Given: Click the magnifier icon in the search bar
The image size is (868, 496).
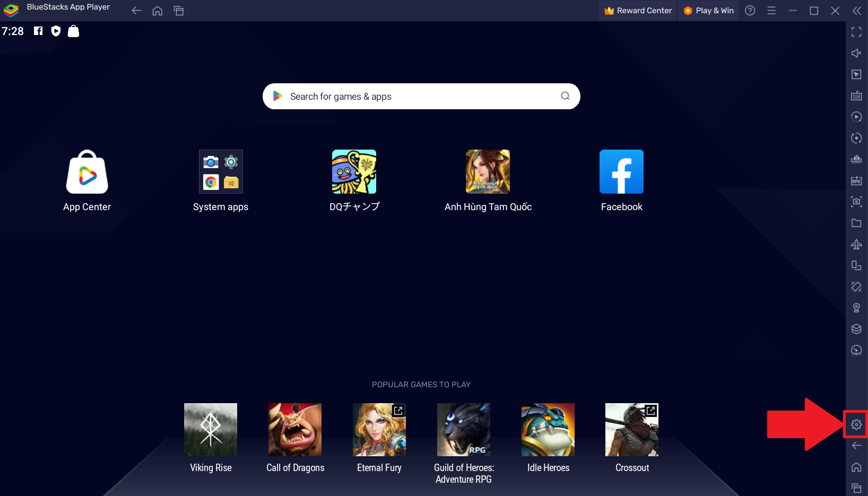Looking at the screenshot, I should pyautogui.click(x=565, y=96).
